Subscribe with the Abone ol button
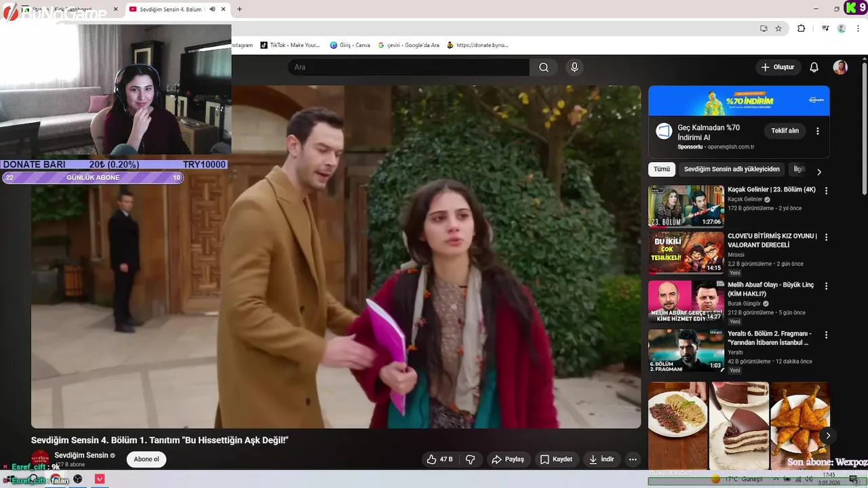The height and width of the screenshot is (488, 868). pyautogui.click(x=146, y=460)
